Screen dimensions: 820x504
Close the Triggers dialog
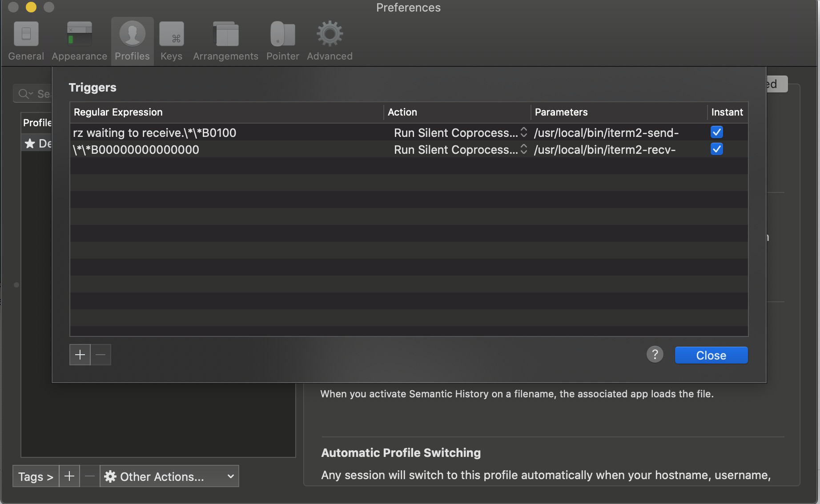click(711, 355)
